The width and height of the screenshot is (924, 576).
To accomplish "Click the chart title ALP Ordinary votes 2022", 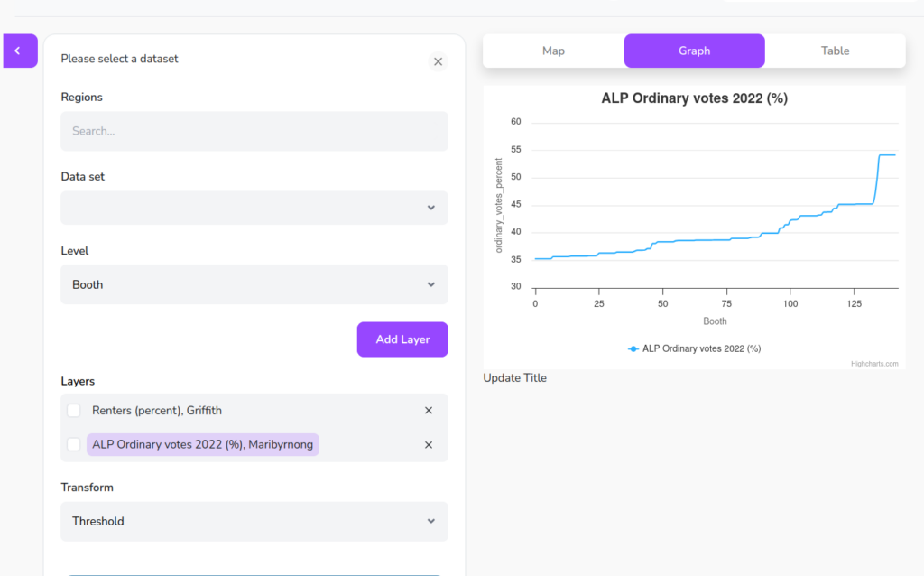I will pos(694,98).
